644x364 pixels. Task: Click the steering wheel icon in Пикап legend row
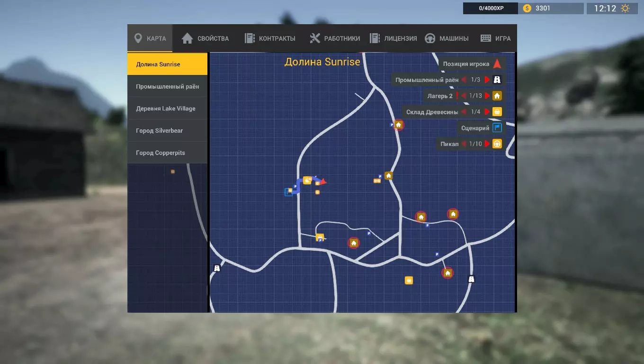tap(497, 144)
